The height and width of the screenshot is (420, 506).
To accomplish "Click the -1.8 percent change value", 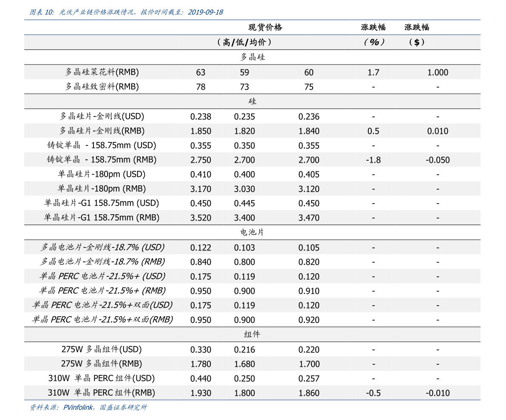I will point(373,160).
